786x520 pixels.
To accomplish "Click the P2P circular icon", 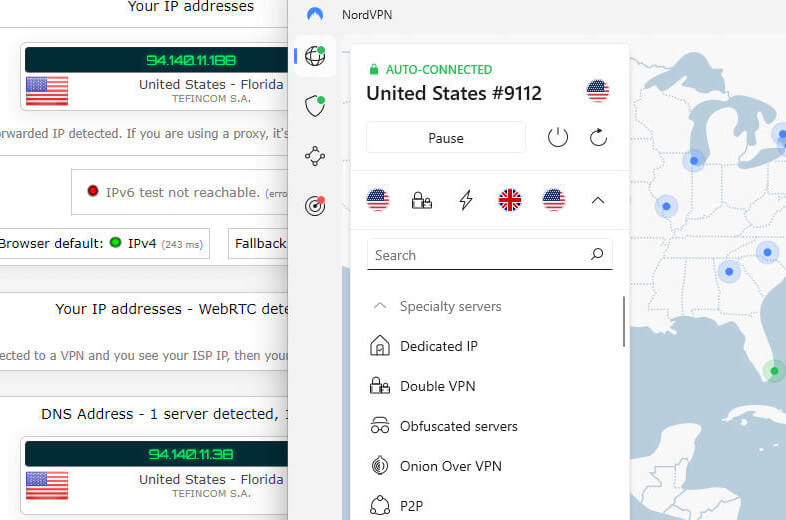I will pyautogui.click(x=379, y=505).
